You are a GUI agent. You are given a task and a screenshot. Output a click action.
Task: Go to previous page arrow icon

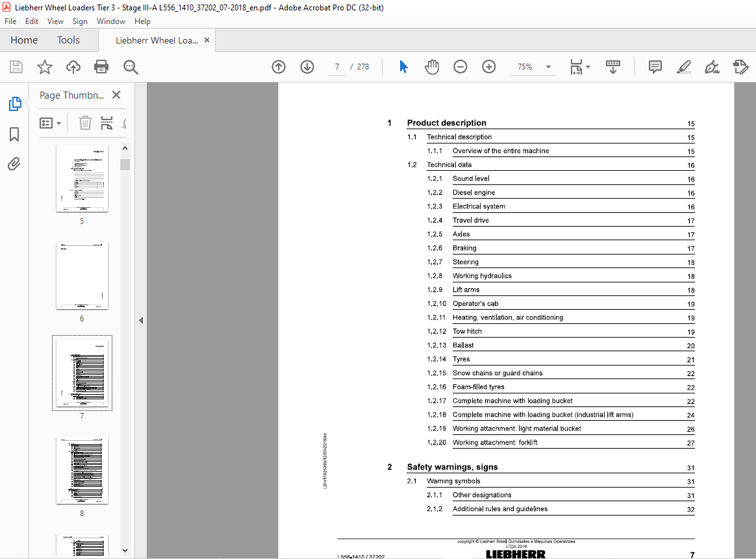point(279,67)
